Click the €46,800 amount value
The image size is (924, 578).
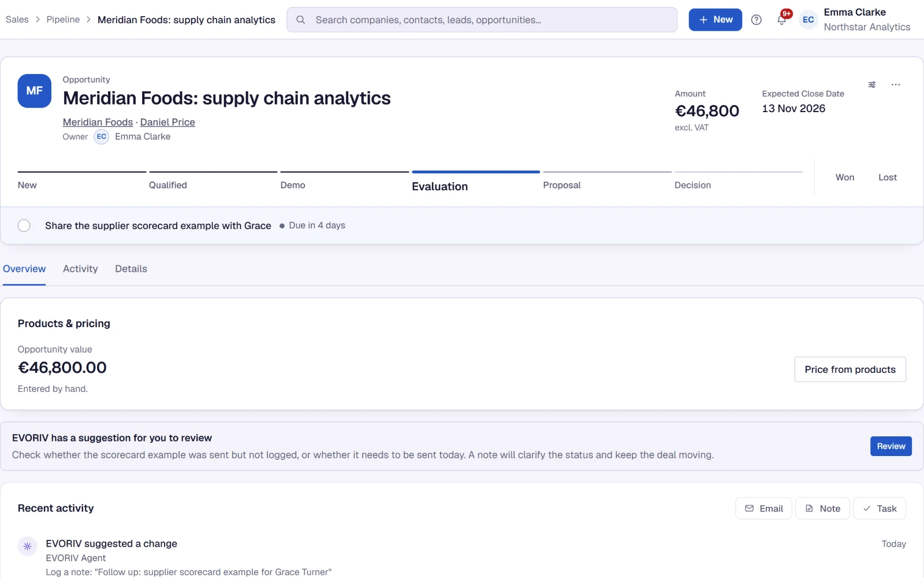tap(707, 110)
